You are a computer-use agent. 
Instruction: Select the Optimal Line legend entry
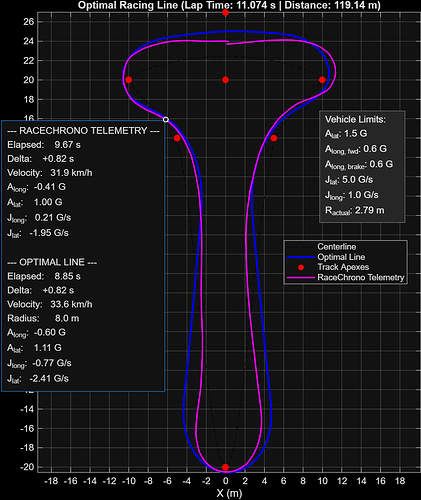pos(341,257)
